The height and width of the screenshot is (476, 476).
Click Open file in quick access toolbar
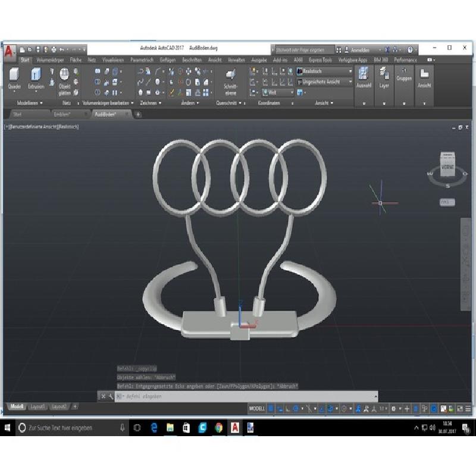(30, 49)
